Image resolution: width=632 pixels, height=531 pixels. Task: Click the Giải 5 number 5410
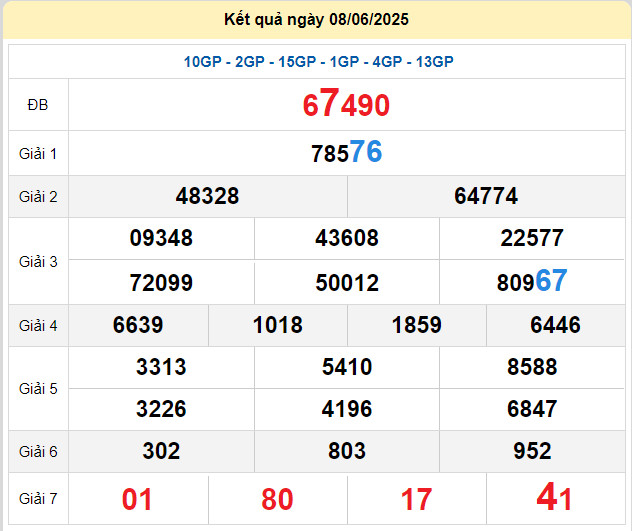click(347, 367)
